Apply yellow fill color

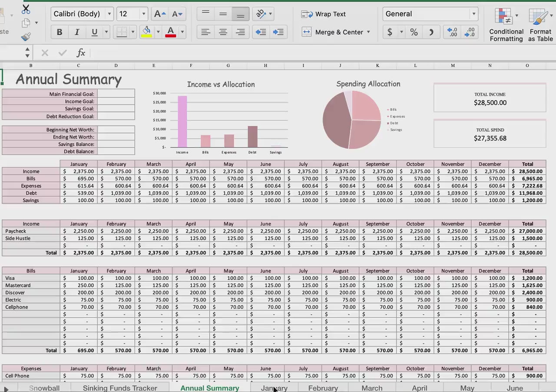pos(146,32)
